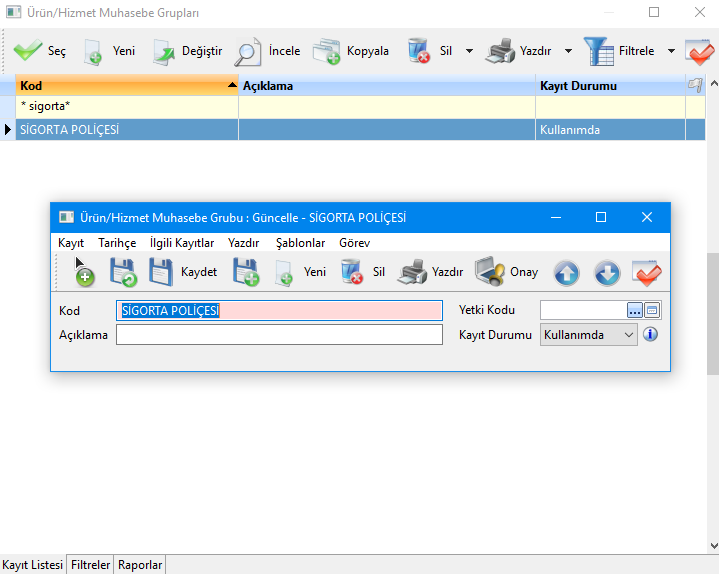Click the blue info icon beside Kayıt Durumu
719x574 pixels.
(x=650, y=335)
